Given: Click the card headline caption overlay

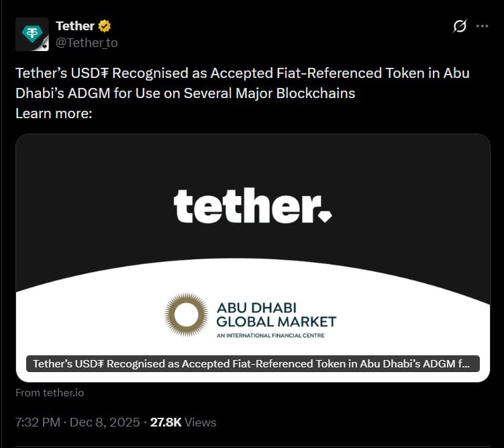Looking at the screenshot, I should click(x=252, y=364).
